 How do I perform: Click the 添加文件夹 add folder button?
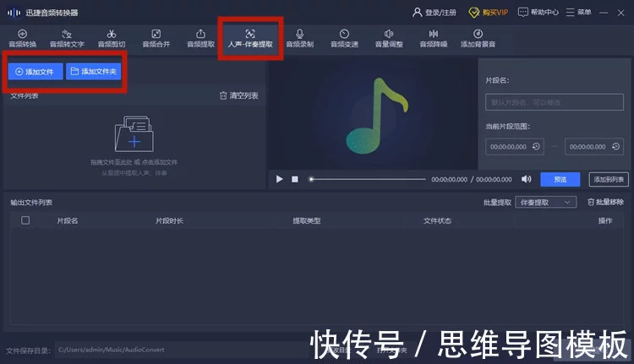[93, 72]
